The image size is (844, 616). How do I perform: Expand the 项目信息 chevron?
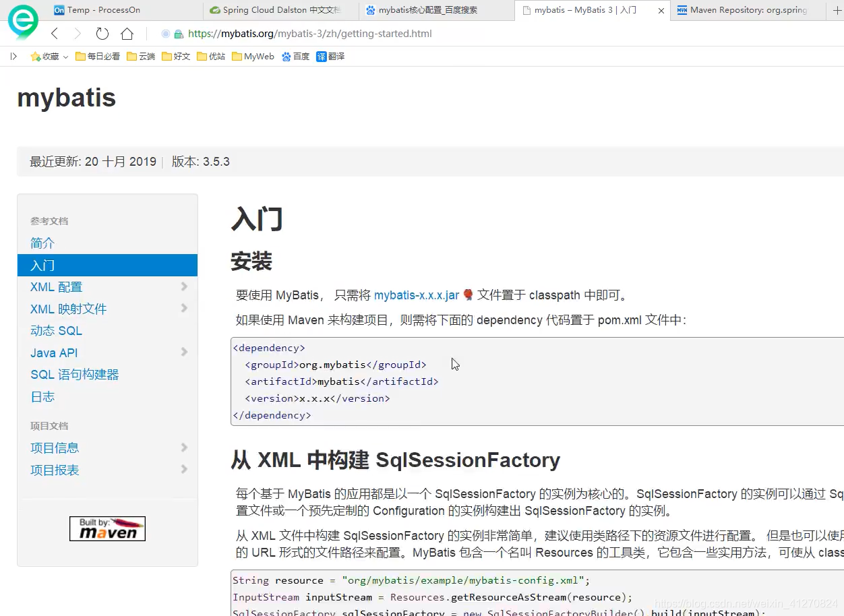tap(184, 448)
